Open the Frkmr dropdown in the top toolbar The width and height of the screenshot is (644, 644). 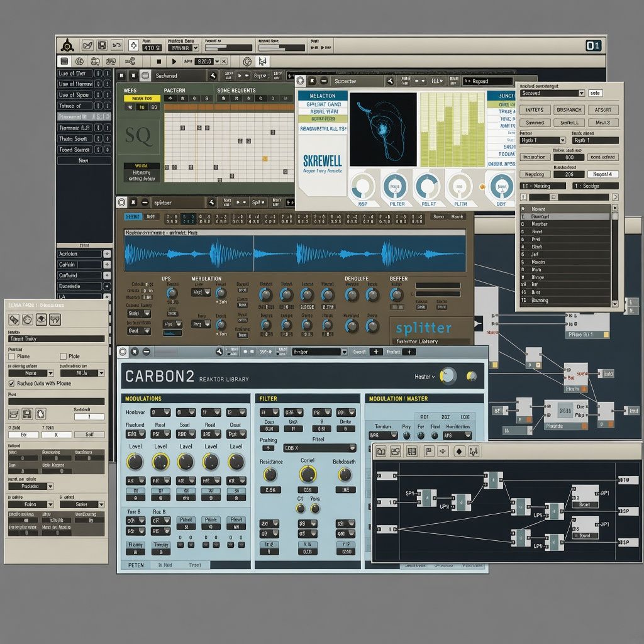point(183,48)
